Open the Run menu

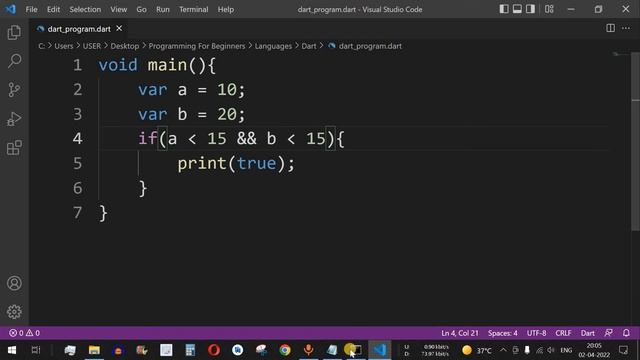[162, 9]
